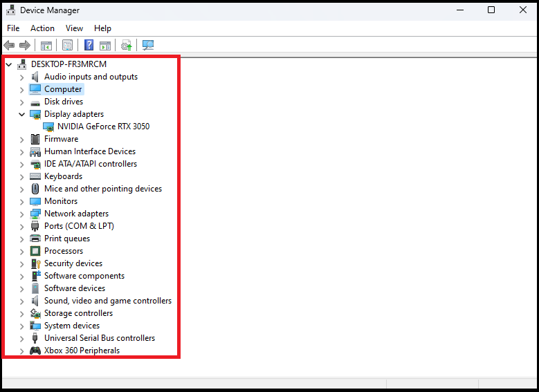This screenshot has height=392, width=539.
Task: Click the Device Manager title bar icon
Action: point(10,10)
